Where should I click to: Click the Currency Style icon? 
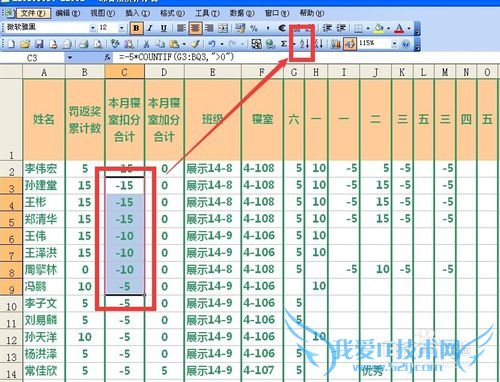tap(240, 28)
